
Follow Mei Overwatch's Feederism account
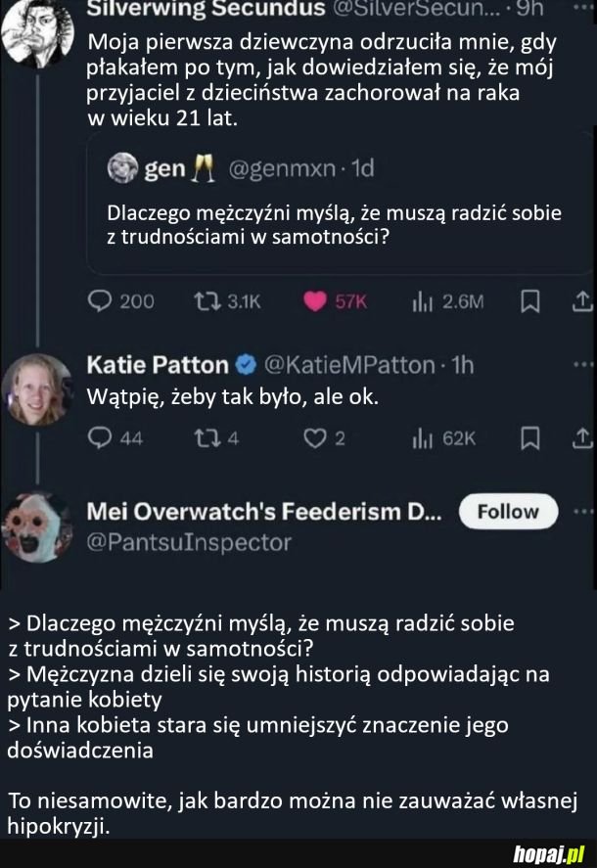click(x=508, y=511)
